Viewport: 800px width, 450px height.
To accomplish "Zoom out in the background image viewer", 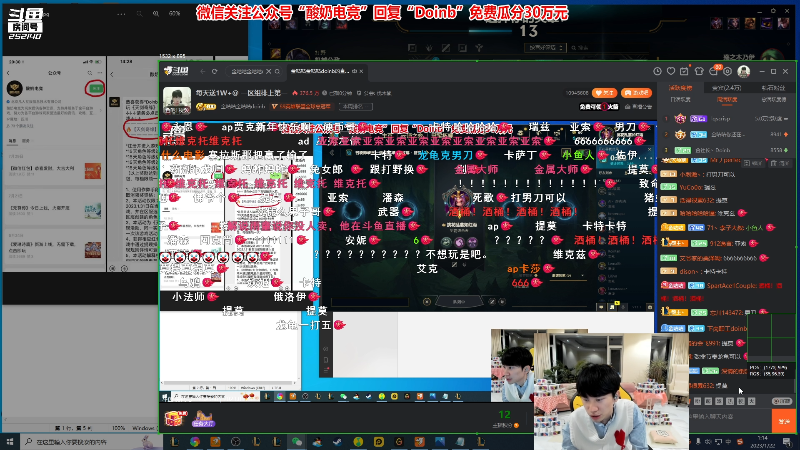I will [139, 14].
